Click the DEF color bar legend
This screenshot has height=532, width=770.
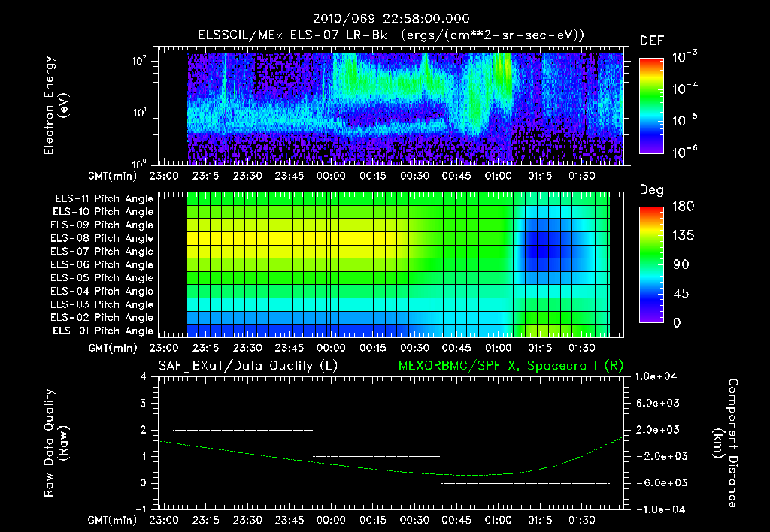pyautogui.click(x=651, y=106)
